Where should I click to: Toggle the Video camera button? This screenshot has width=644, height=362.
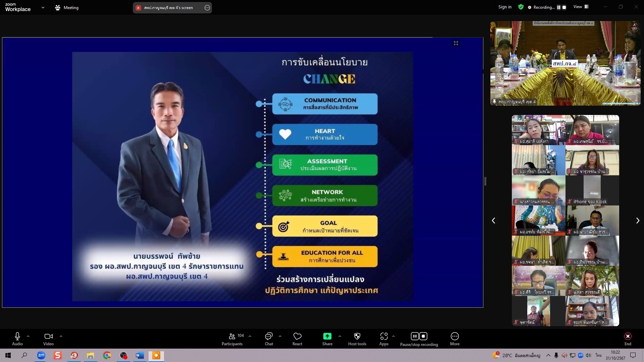point(48,339)
